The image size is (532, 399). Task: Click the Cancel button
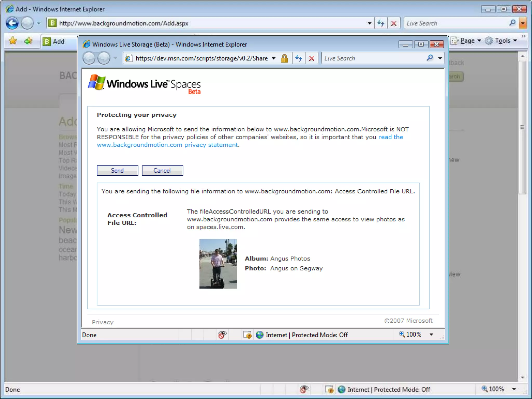point(162,171)
